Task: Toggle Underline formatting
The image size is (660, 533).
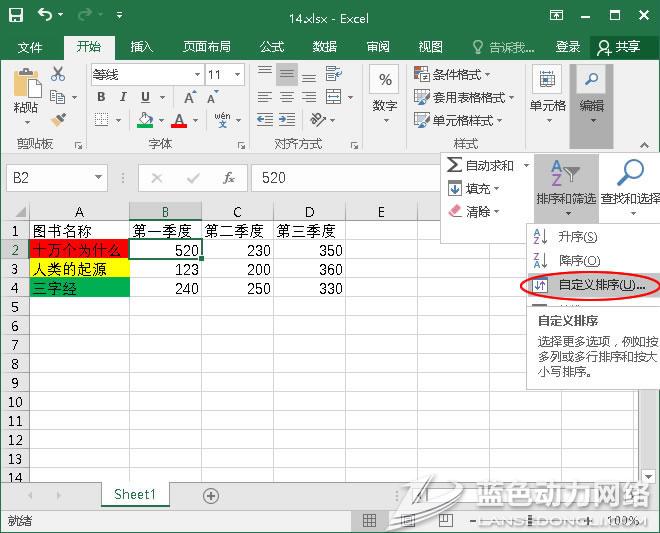Action: (145, 97)
